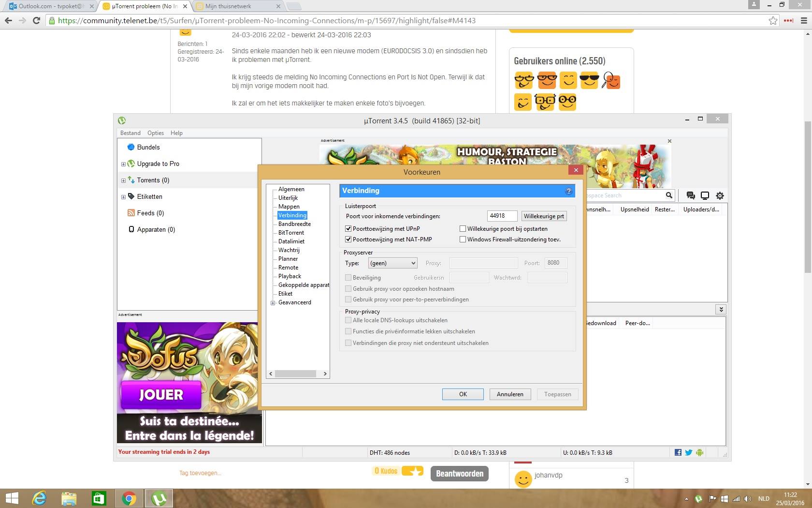Click Android icon in µTorrent status bar

pos(699,452)
